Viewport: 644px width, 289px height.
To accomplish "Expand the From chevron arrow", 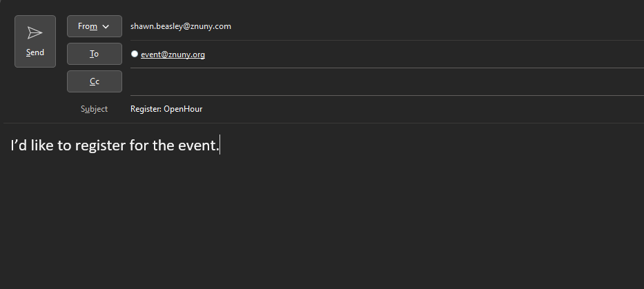I will click(x=106, y=26).
